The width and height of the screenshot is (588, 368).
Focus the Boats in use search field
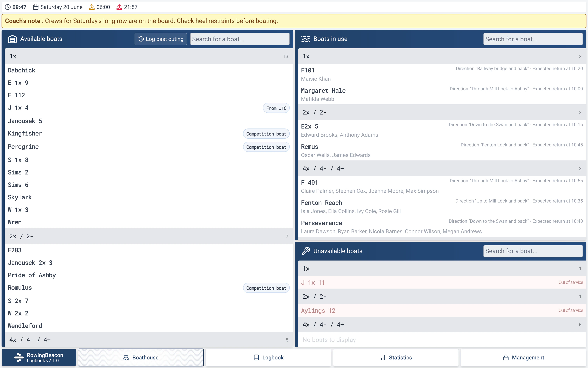(533, 39)
